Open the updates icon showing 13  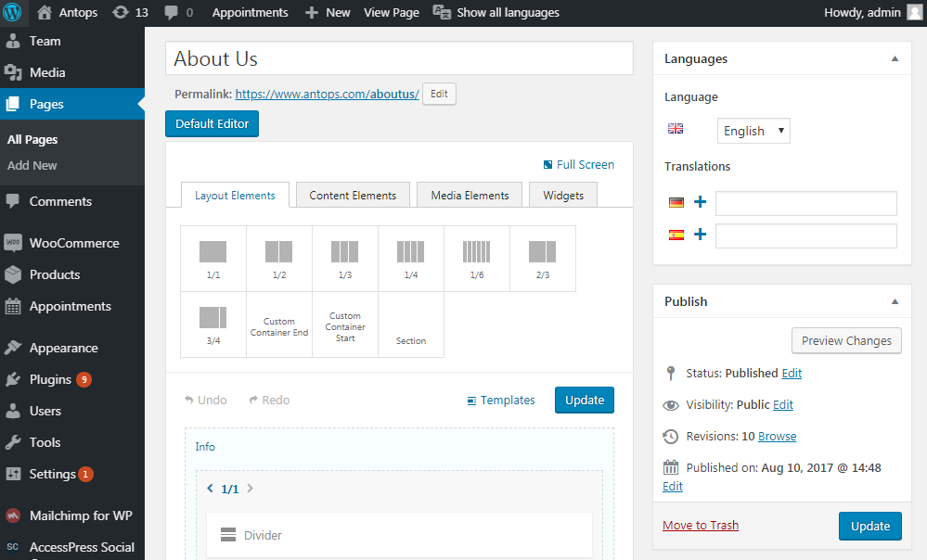(x=130, y=12)
